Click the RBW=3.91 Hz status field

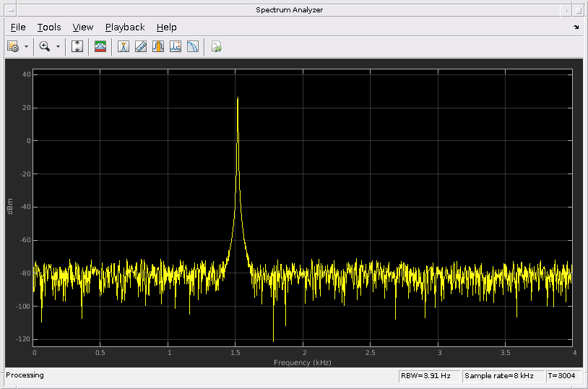click(x=429, y=375)
